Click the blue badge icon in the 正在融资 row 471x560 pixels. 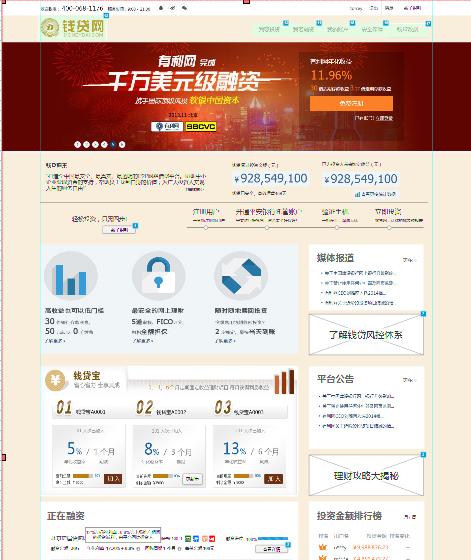(x=196, y=538)
